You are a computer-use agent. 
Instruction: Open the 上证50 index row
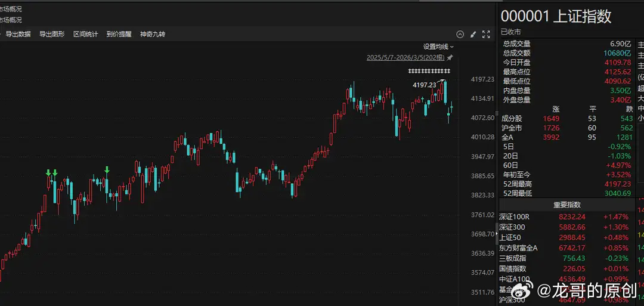coord(567,238)
